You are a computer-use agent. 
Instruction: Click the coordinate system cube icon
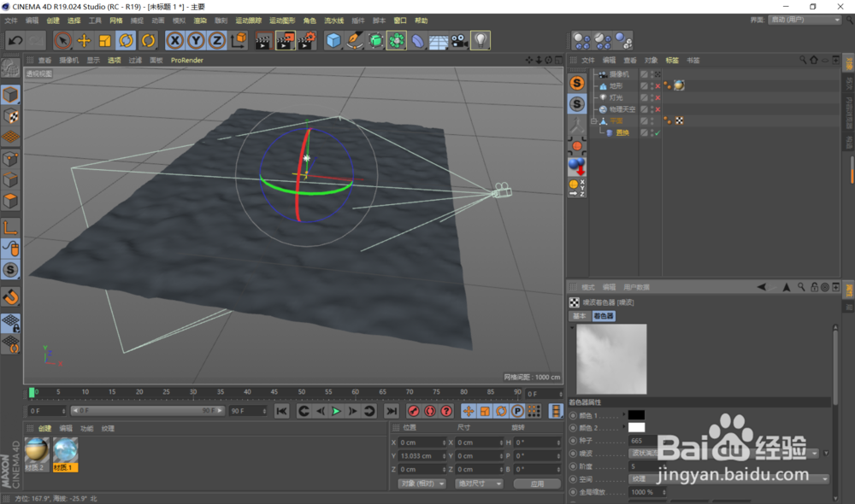pyautogui.click(x=239, y=40)
